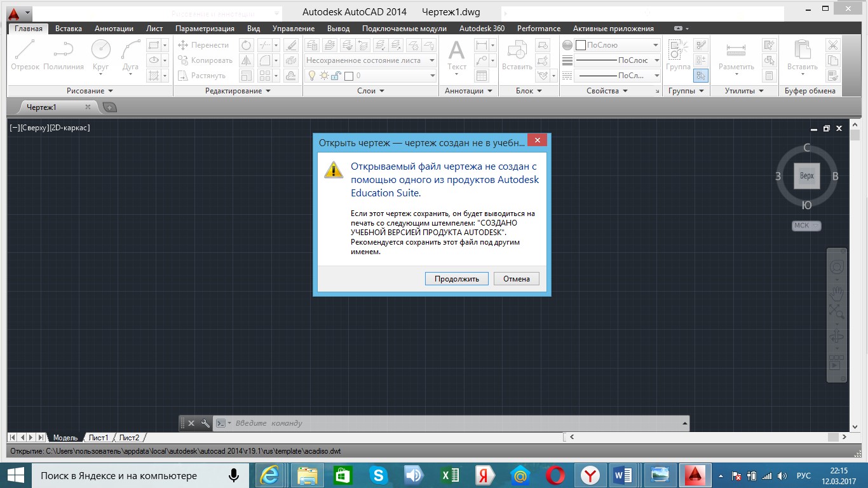Click the cut scissors icon
Image resolution: width=868 pixels, height=488 pixels.
click(x=832, y=45)
